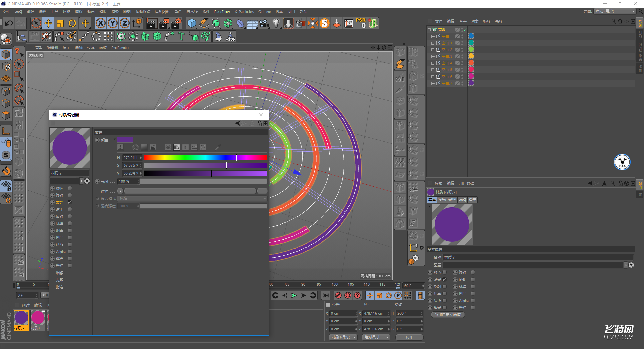Select the 材质.6 material thumbnail
The width and height of the screenshot is (644, 349).
37,320
